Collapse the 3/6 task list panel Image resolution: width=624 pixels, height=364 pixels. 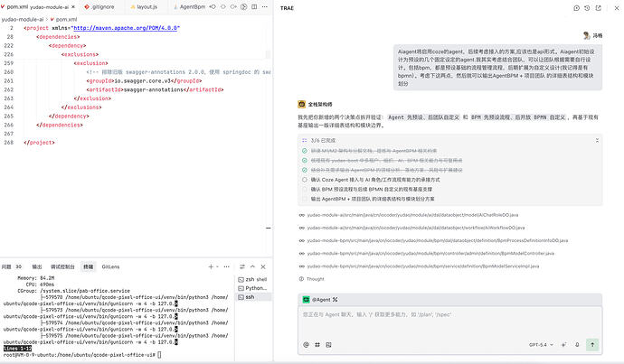pyautogui.click(x=597, y=141)
